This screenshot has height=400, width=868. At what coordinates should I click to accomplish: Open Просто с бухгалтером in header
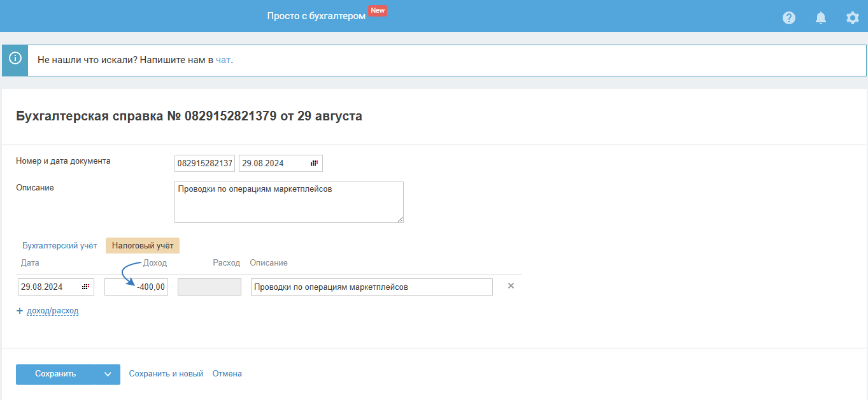(317, 16)
